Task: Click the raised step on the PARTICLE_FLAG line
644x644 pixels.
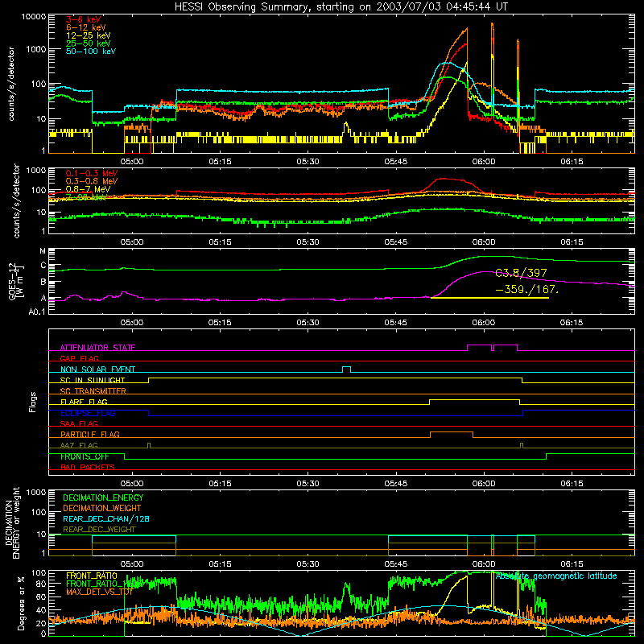Action: [452, 434]
